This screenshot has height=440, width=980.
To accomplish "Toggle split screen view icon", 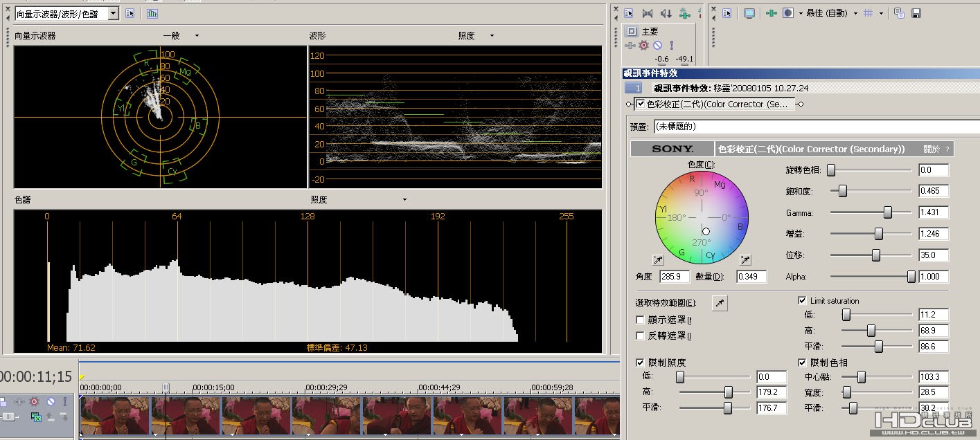I will (x=788, y=13).
